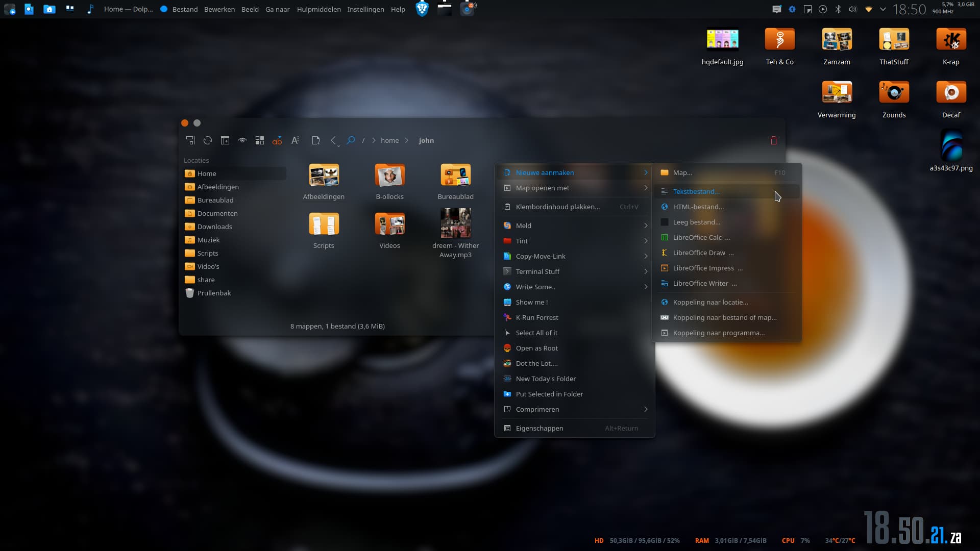
Task: Click 'home' in the breadcrumb path
Action: click(389, 140)
